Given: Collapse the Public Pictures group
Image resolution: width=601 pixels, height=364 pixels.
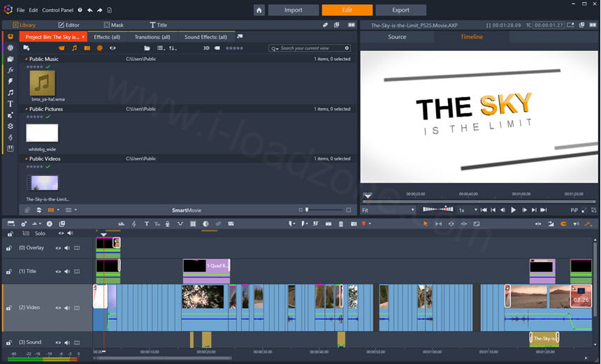Looking at the screenshot, I should coord(27,109).
